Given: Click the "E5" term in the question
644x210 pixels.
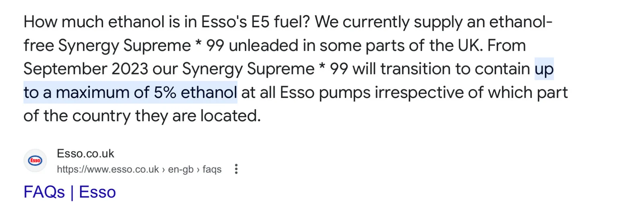Looking at the screenshot, I should 260,22.
